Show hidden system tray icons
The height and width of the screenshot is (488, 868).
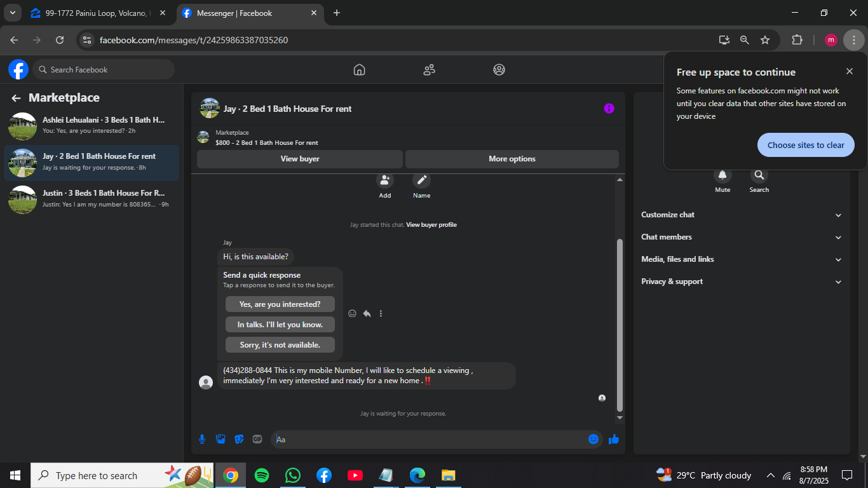(770, 475)
